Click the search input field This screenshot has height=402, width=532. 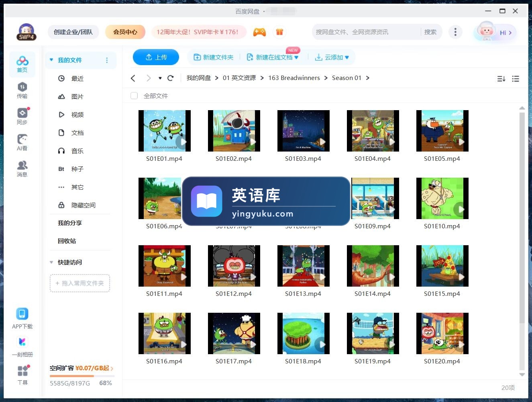point(366,32)
